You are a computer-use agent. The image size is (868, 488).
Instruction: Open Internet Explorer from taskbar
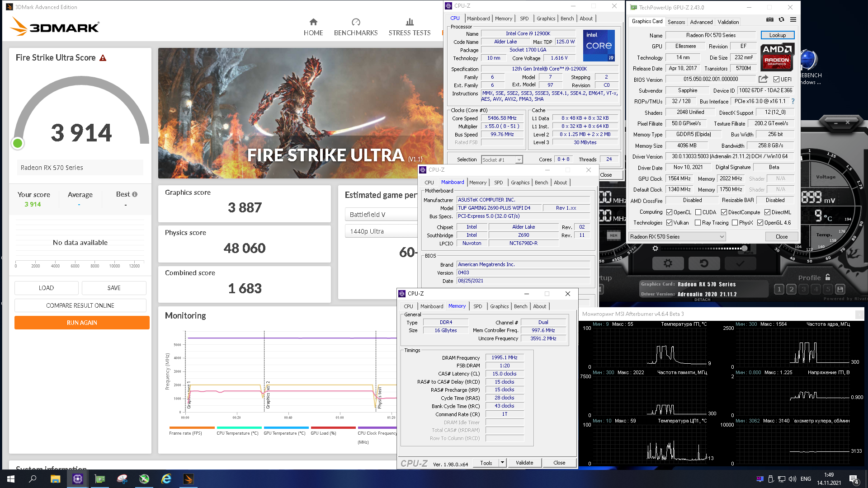(166, 479)
